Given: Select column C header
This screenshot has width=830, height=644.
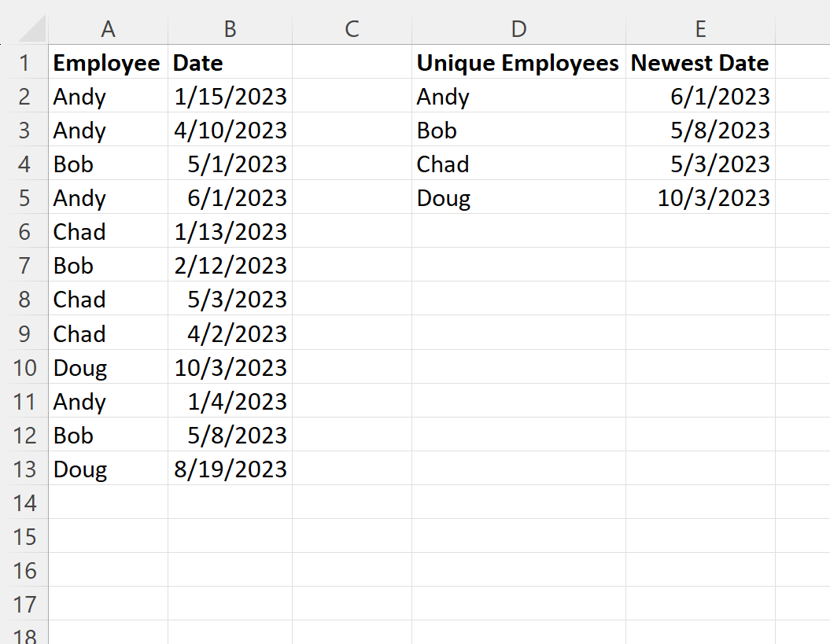Looking at the screenshot, I should (x=352, y=29).
